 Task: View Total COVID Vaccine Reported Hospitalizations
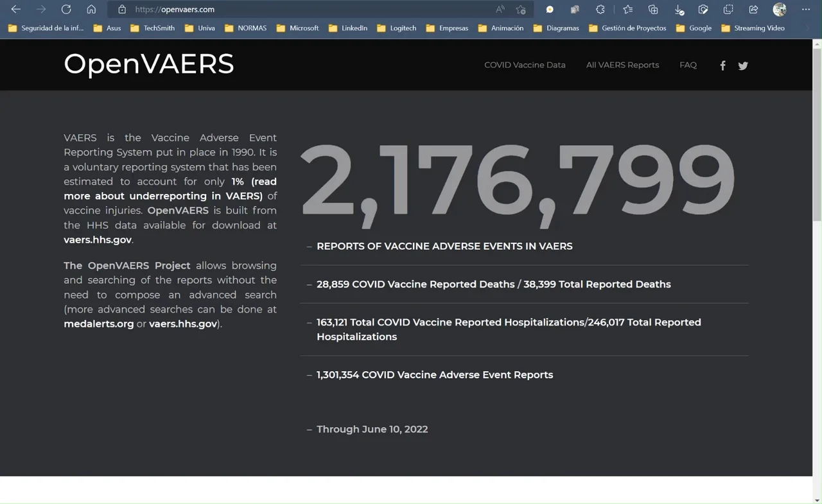pos(451,322)
